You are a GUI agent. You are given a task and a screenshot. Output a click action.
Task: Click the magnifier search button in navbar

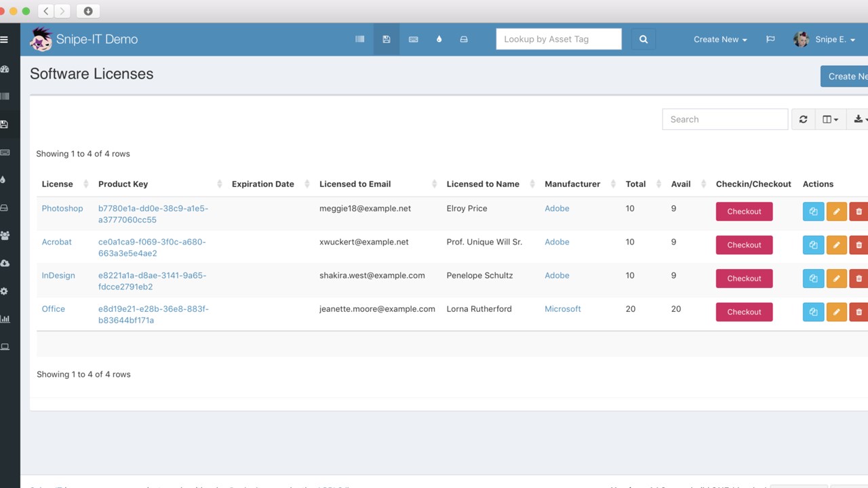(x=644, y=39)
